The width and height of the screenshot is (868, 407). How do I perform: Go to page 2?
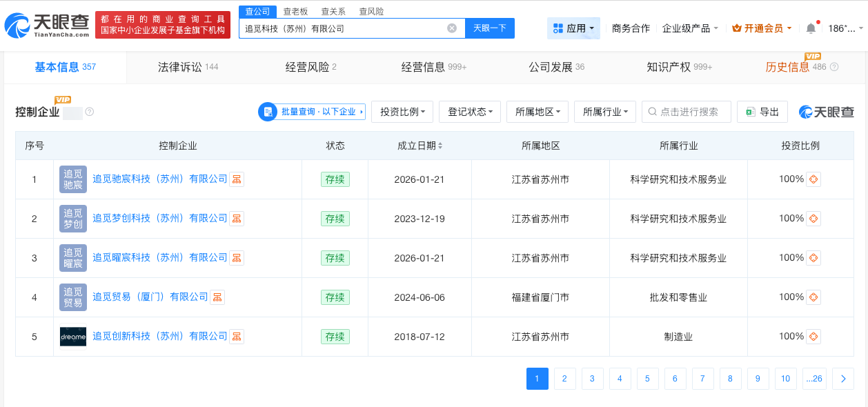(x=564, y=378)
